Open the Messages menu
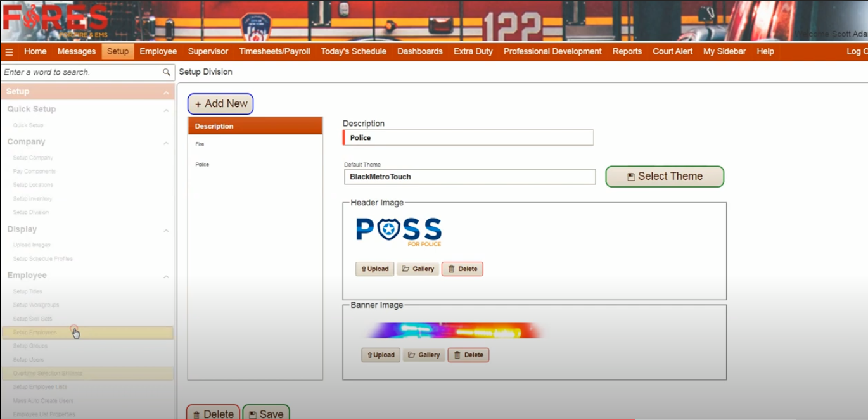This screenshot has width=868, height=420. (77, 51)
